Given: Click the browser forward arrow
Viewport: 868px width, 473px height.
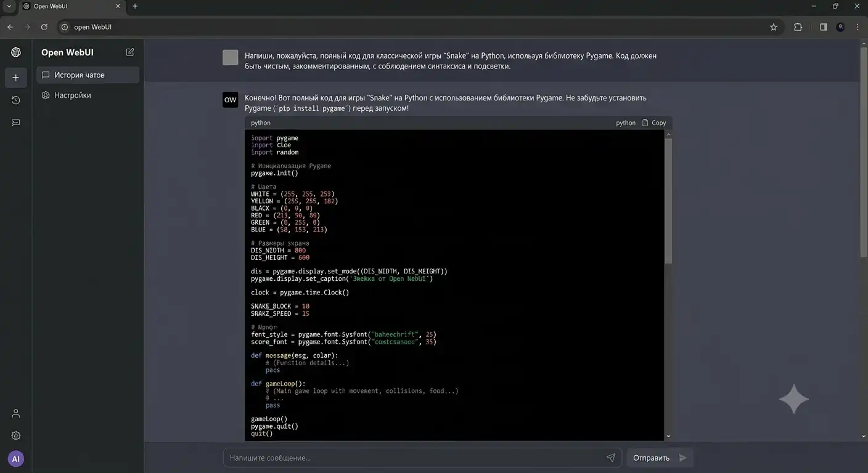Looking at the screenshot, I should pyautogui.click(x=27, y=27).
